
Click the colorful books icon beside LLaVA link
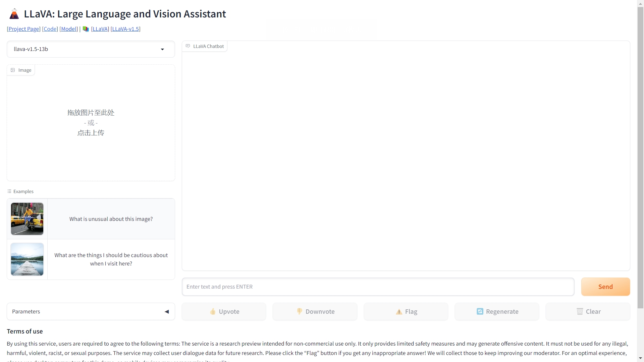click(x=86, y=29)
